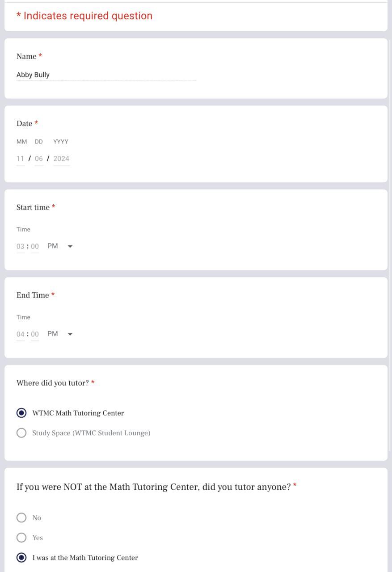Select WTMC Math Tutoring Center option
Screen dimensions: 392x572
click(21, 413)
